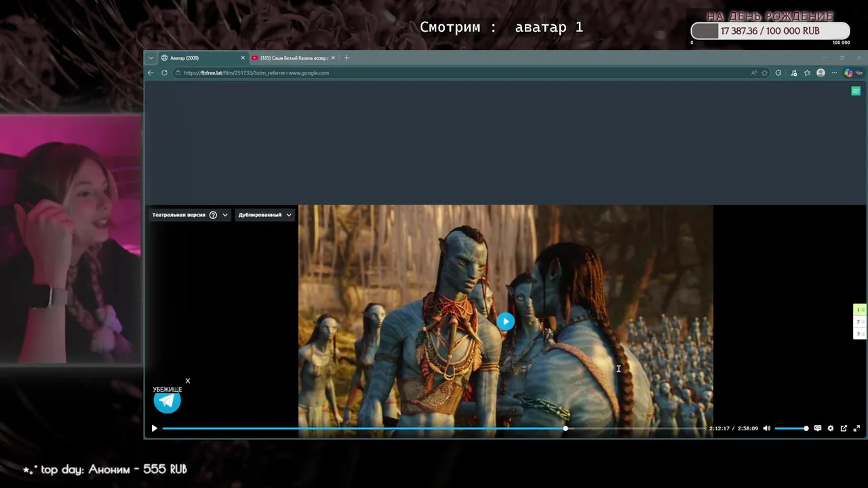Switch to the Саша Белый YouTube tab
Viewport: 868px width, 488px height.
[x=293, y=58]
